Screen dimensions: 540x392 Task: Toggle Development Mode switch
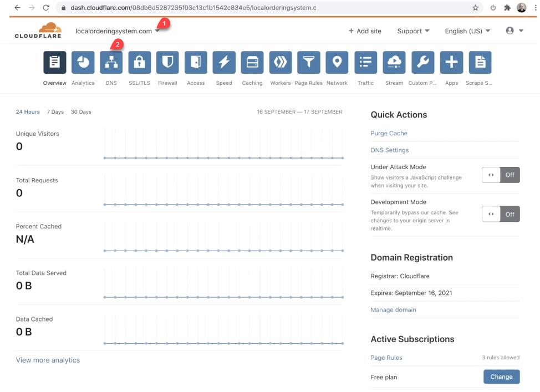click(x=501, y=214)
